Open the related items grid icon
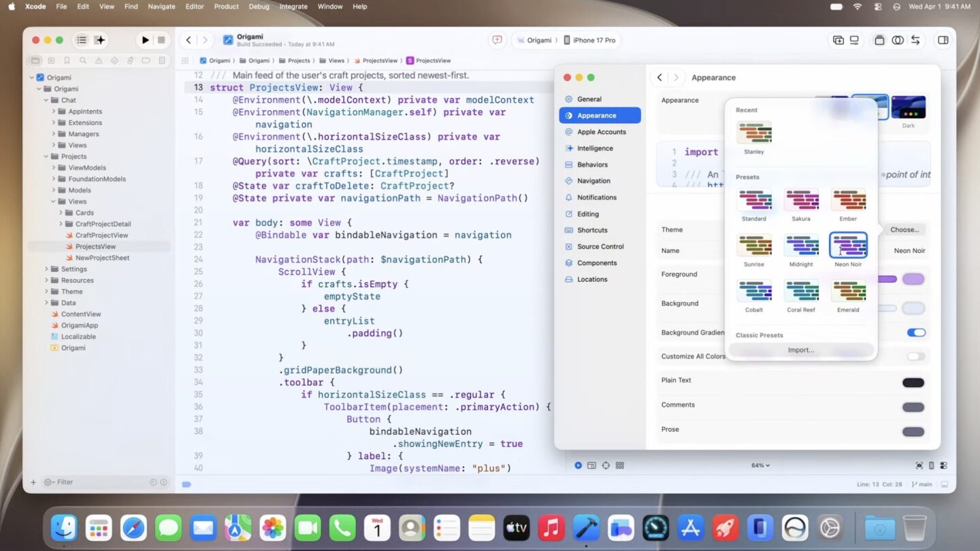 185,61
